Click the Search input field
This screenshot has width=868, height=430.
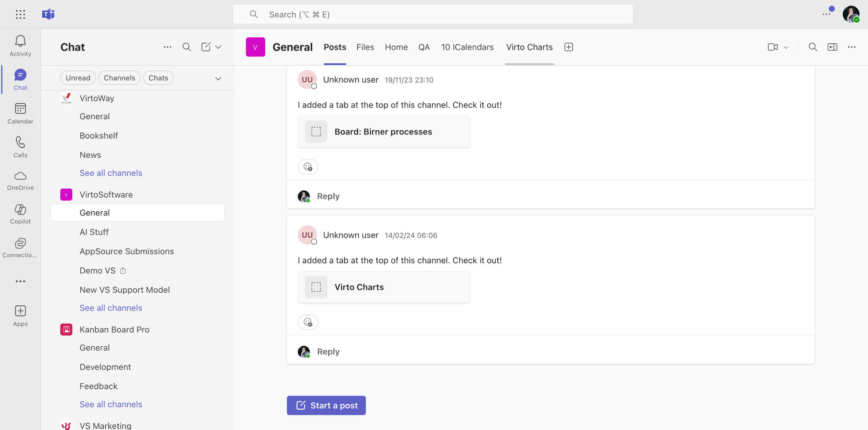pos(433,14)
